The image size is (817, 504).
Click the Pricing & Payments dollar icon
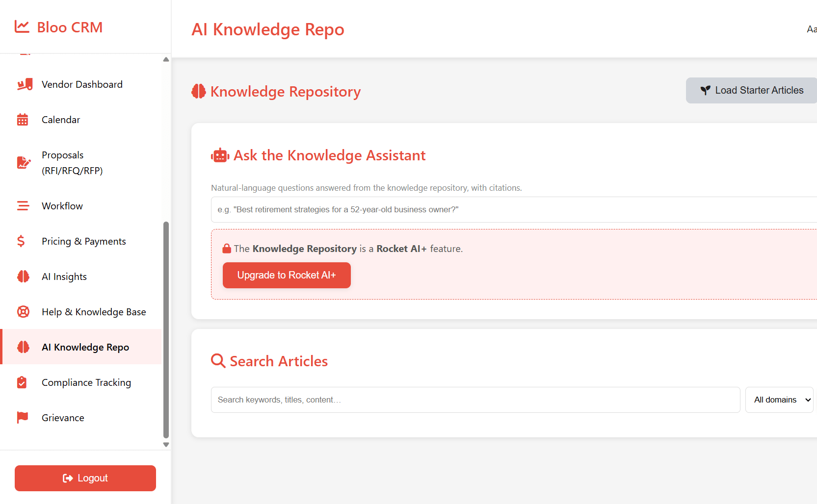coord(21,241)
